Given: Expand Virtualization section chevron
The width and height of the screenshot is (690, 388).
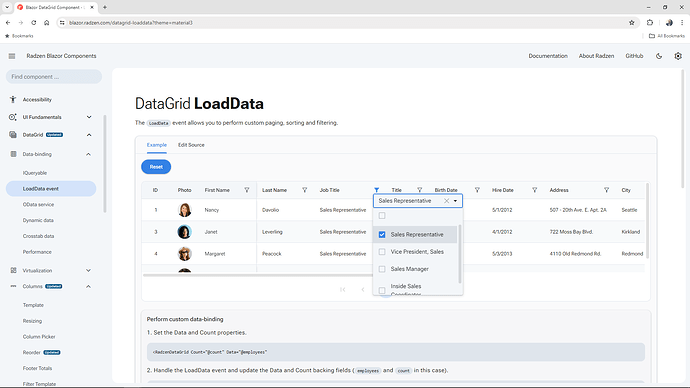Looking at the screenshot, I should 88,270.
